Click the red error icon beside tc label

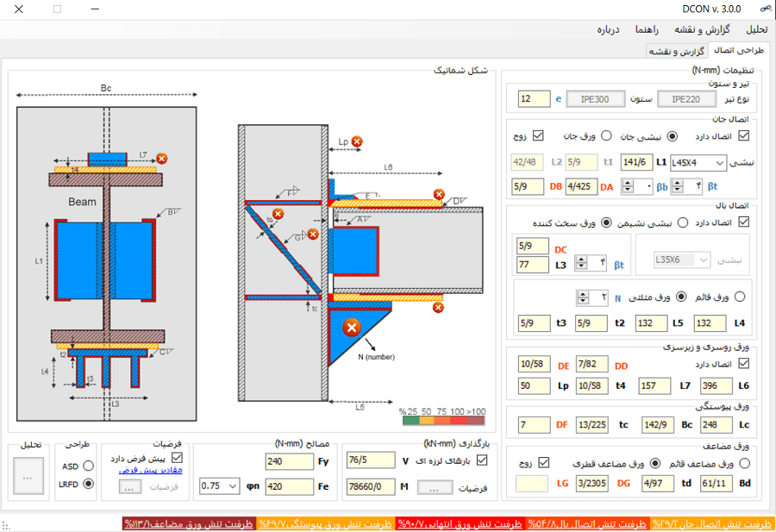tap(277, 214)
